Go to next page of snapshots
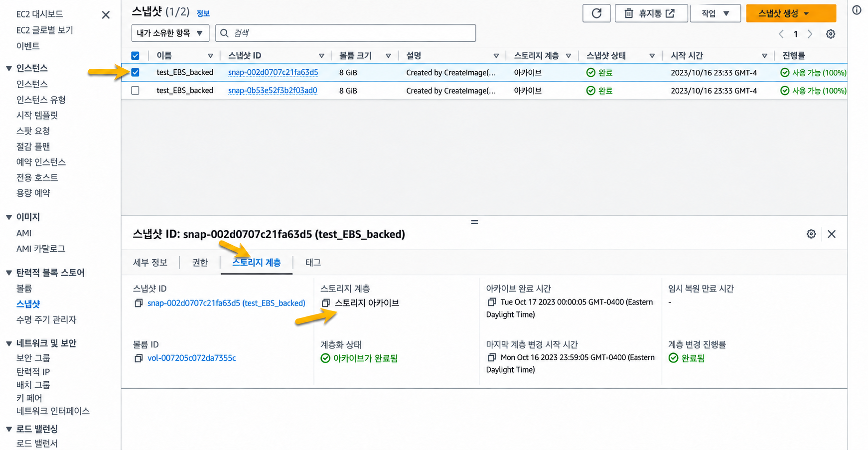Viewport: 868px width, 450px height. pyautogui.click(x=810, y=34)
